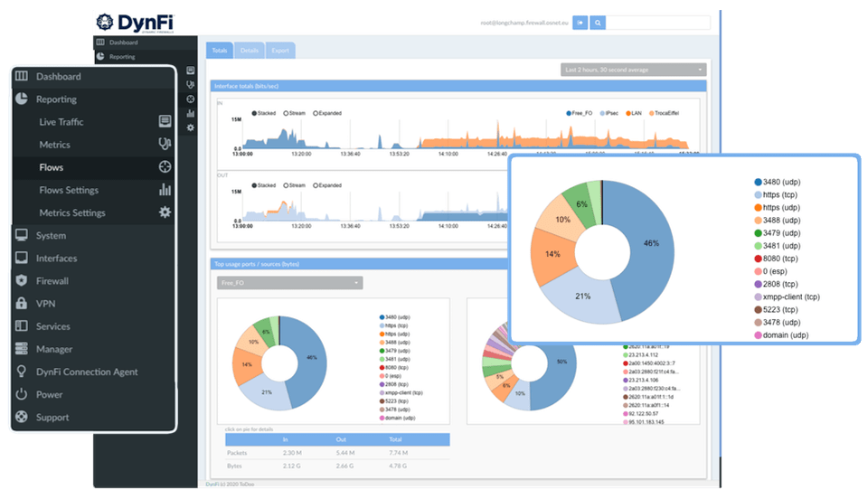
Task: Click the 50% slice in sources pie
Action: pos(561,362)
